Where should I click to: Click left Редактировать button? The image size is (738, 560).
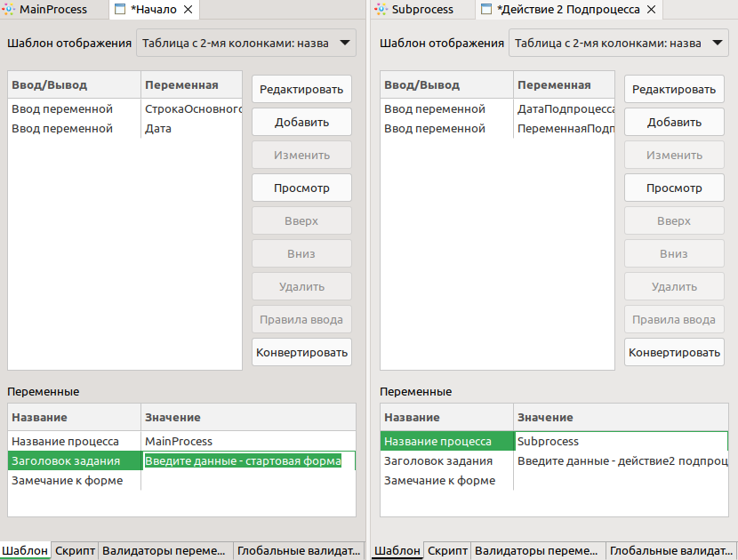point(301,89)
